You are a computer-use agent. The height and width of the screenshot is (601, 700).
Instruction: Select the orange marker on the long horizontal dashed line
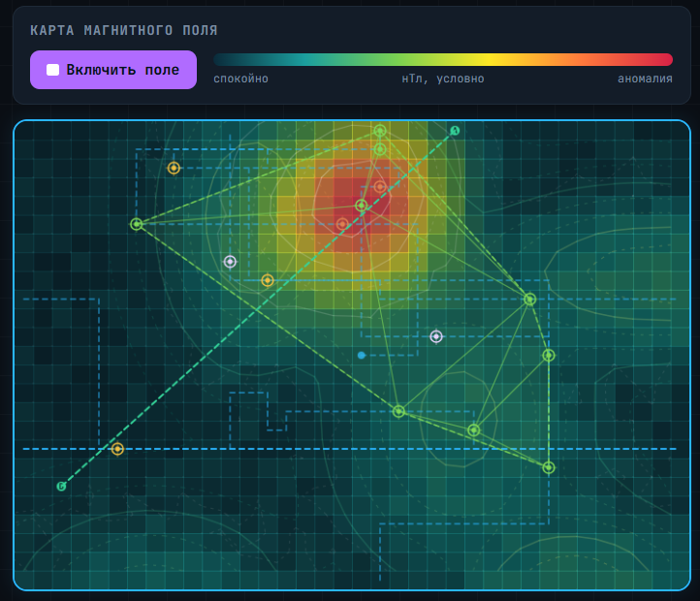tap(117, 449)
